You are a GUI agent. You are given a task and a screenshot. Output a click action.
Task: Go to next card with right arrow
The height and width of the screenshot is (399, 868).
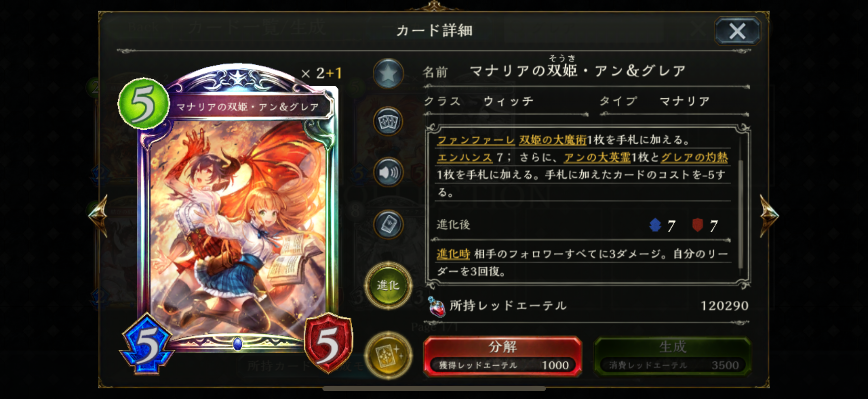(769, 215)
